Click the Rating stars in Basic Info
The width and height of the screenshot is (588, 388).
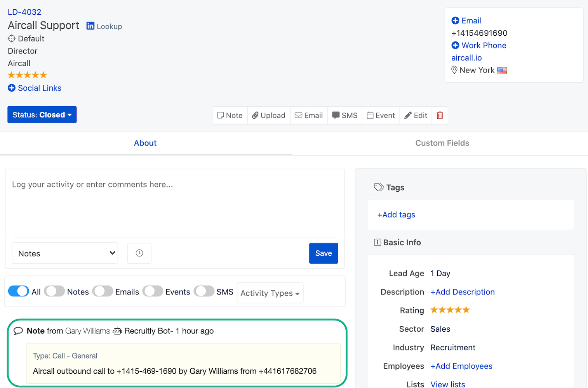(x=450, y=310)
